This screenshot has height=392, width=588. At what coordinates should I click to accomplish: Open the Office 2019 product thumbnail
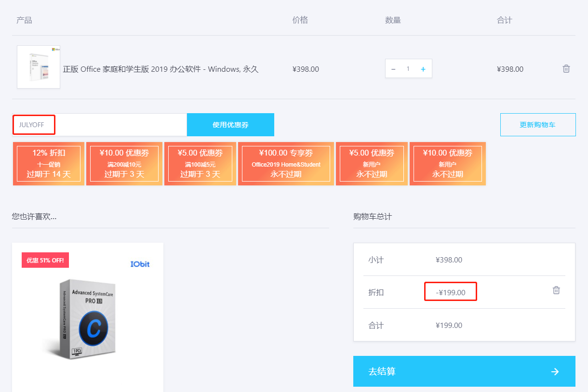pos(39,67)
